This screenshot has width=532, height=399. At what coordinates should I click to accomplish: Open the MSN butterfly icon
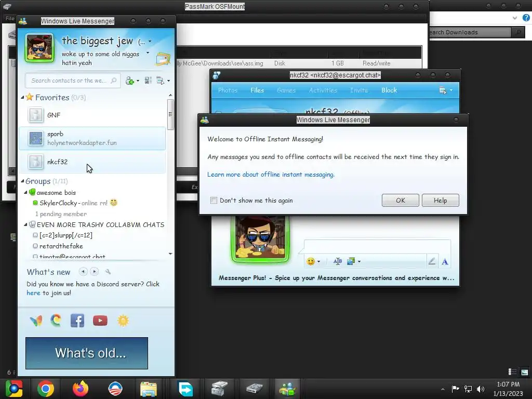36,321
